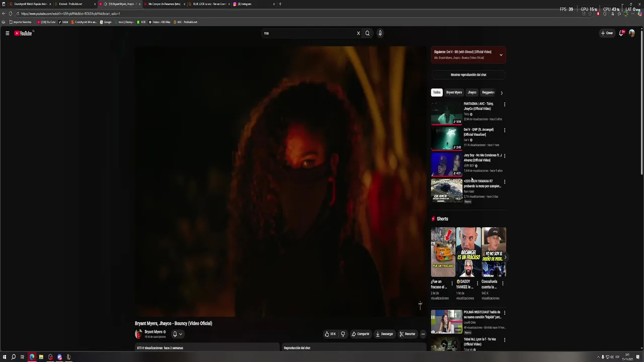
Task: Open the Bryant Myers channel name link
Action: click(153, 332)
